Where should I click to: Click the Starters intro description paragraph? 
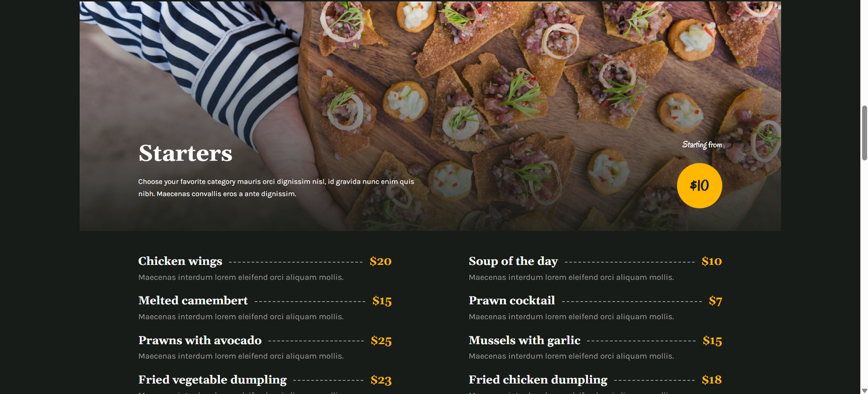click(x=276, y=188)
